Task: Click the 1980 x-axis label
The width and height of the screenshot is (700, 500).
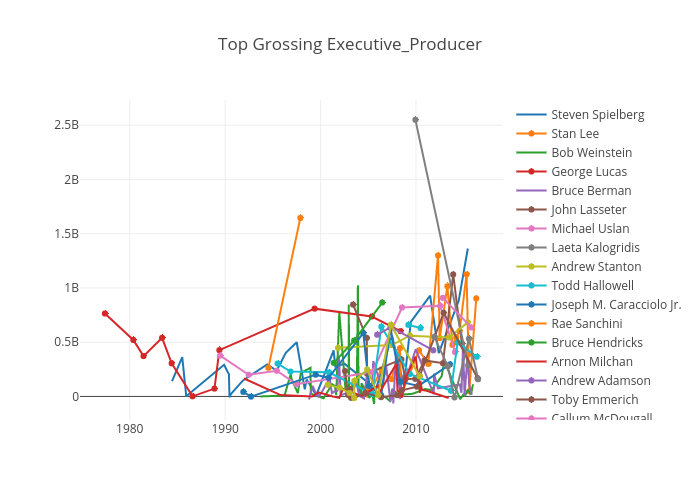Action: click(x=129, y=429)
